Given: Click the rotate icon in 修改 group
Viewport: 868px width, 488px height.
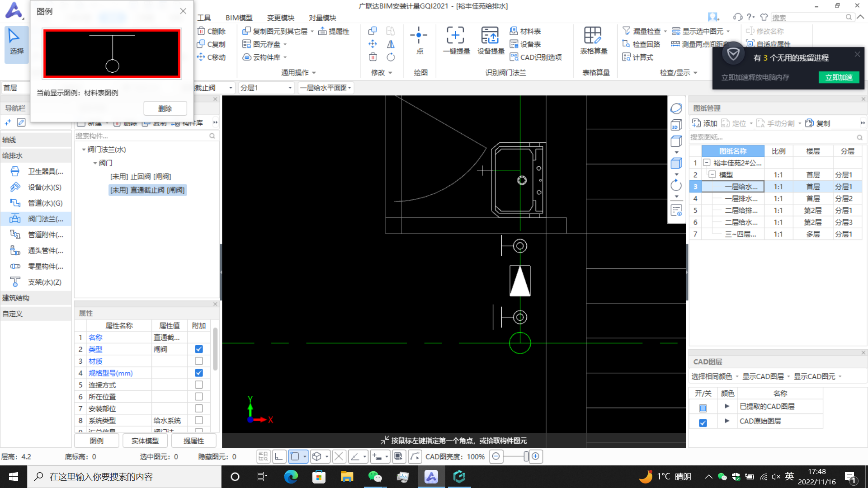Looking at the screenshot, I should pos(391,57).
